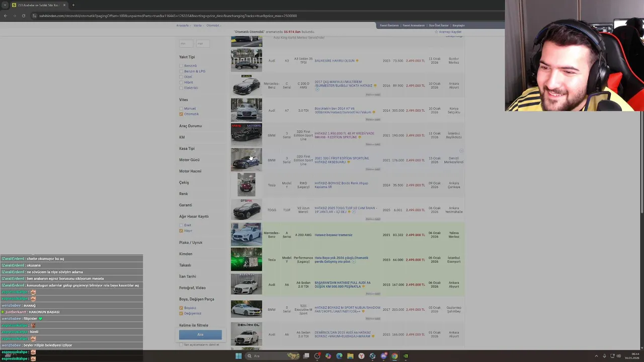Click the Windows taskbar search box
The height and width of the screenshot is (362, 644).
272,356
